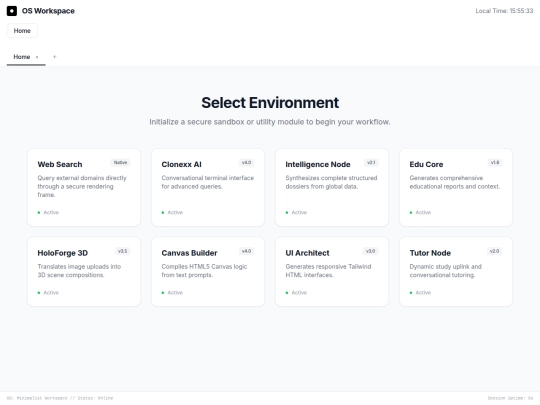This screenshot has height=405, width=540.
Task: Click the v2.0 badge on Tutor Node
Action: pyautogui.click(x=495, y=251)
